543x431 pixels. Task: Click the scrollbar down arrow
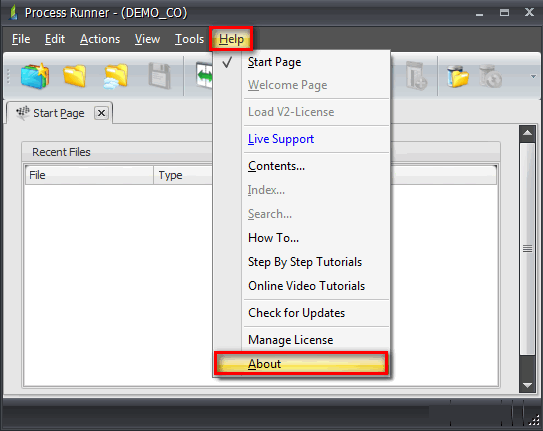click(527, 385)
